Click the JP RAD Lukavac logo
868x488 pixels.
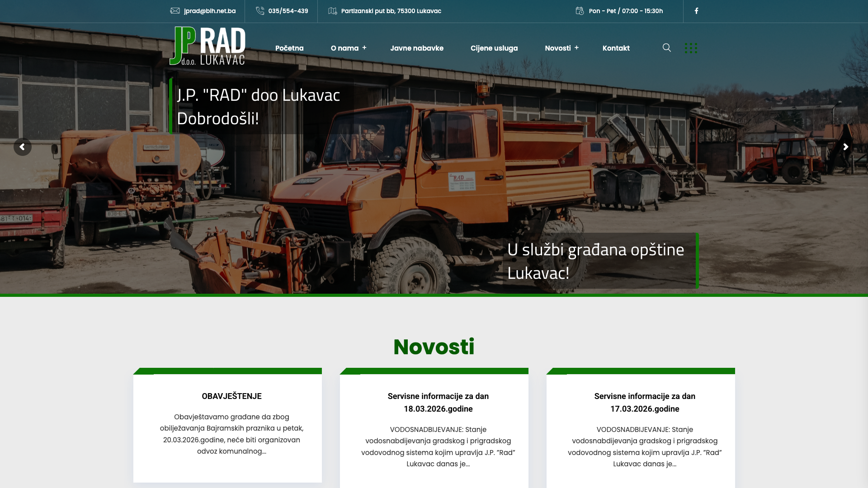[x=208, y=46]
